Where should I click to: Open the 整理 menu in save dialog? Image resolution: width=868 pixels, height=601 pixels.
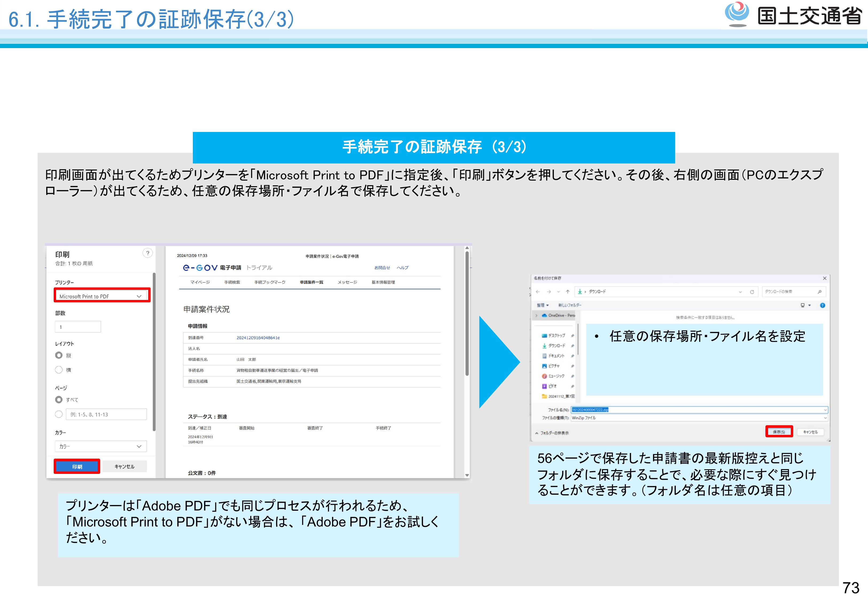[542, 305]
